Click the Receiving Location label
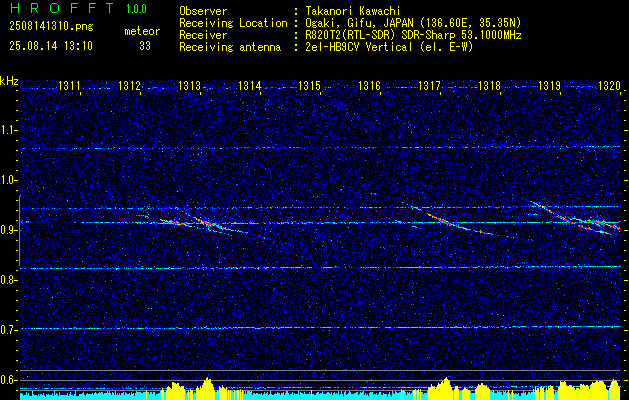The image size is (629, 400). click(233, 23)
